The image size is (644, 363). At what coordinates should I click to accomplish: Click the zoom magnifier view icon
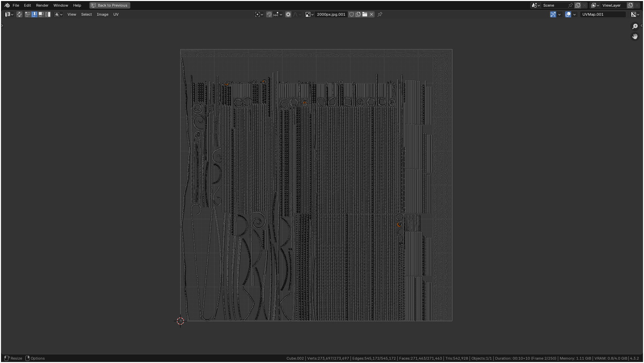(x=635, y=26)
